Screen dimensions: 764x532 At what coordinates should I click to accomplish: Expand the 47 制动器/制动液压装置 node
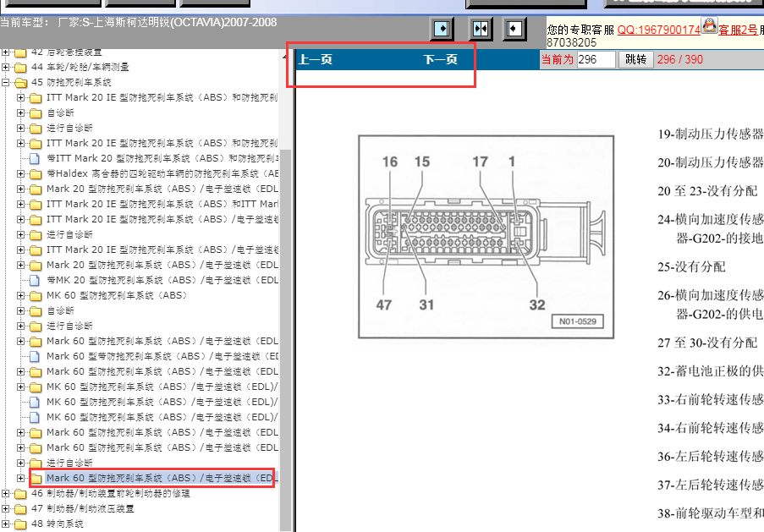(5, 508)
